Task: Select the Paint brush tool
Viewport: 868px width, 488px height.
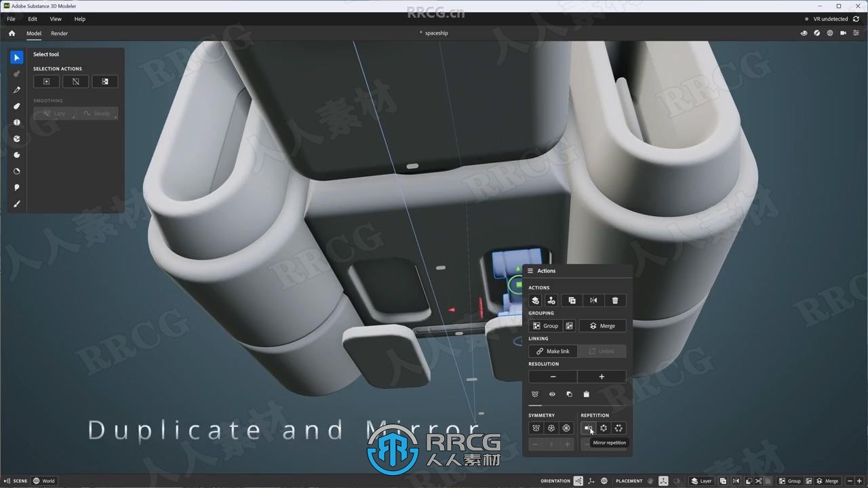Action: tap(17, 204)
